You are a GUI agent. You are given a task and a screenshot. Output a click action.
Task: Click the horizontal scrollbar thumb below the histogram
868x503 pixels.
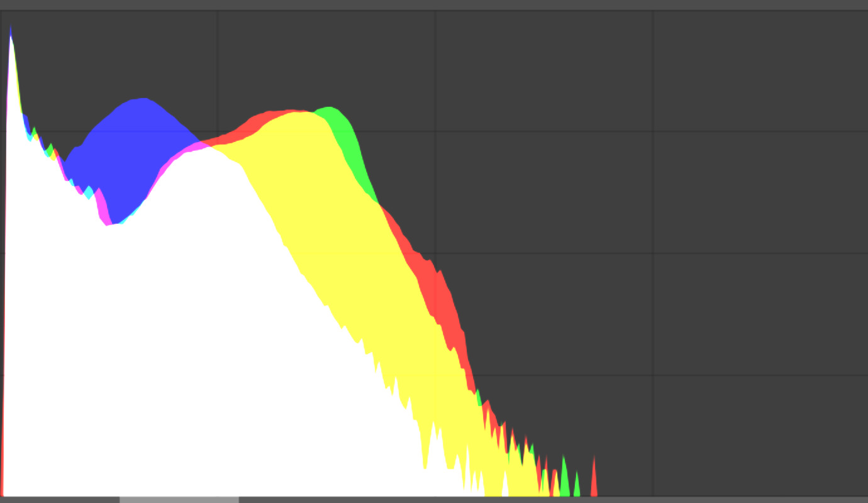[179, 500]
